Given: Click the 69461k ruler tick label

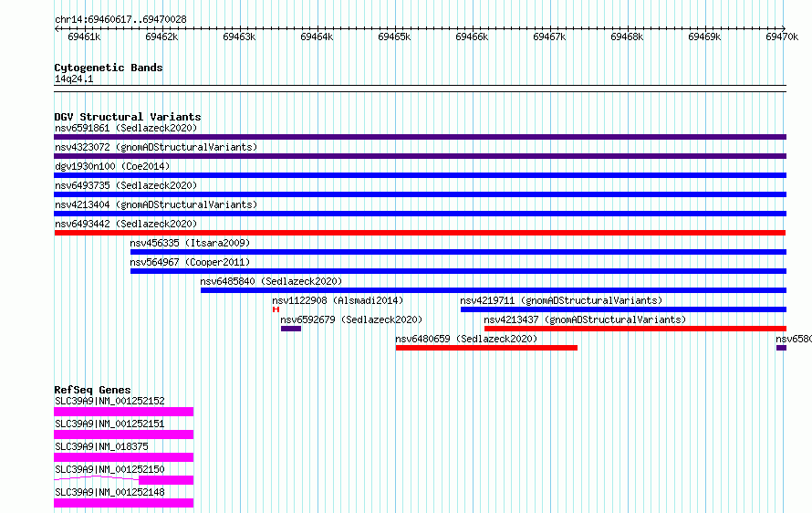Looking at the screenshot, I should pyautogui.click(x=84, y=37).
